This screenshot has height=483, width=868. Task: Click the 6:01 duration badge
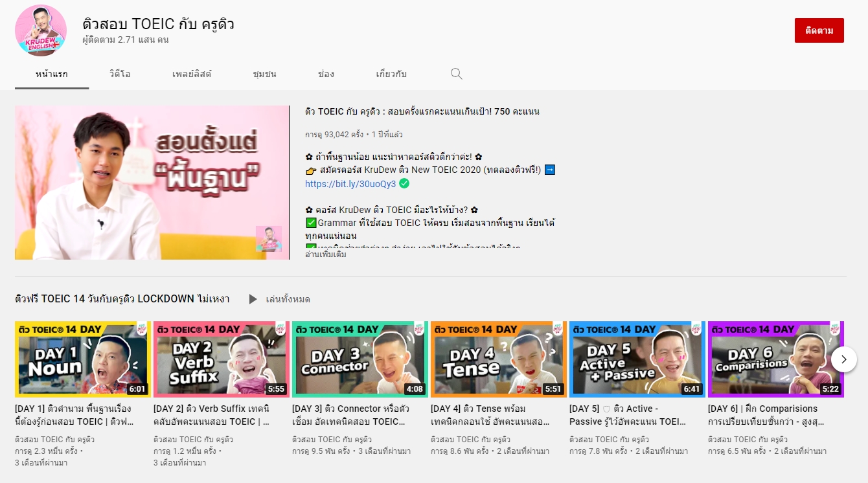[137, 389]
